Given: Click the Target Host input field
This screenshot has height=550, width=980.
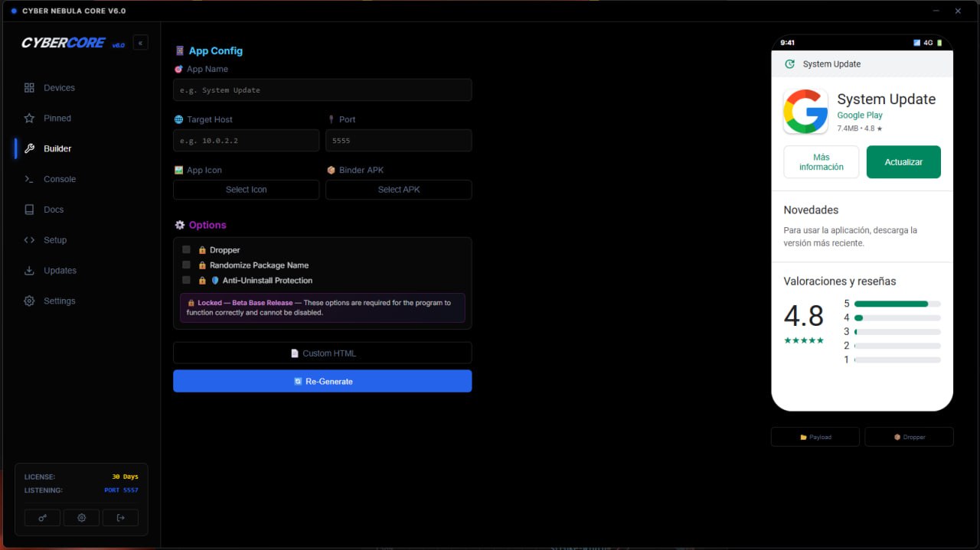Looking at the screenshot, I should click(246, 141).
